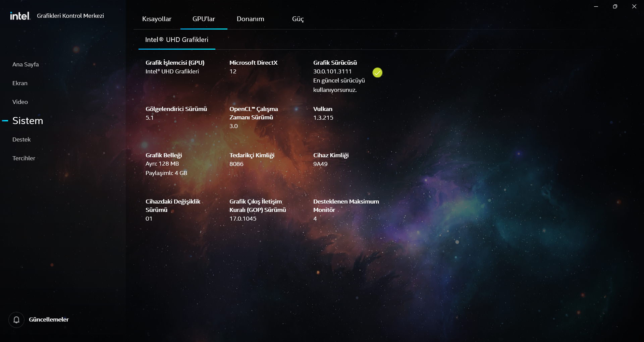Click the Grafik Çıkış İletişim Kuralı (GOP) heading
The width and height of the screenshot is (644, 342).
click(258, 206)
